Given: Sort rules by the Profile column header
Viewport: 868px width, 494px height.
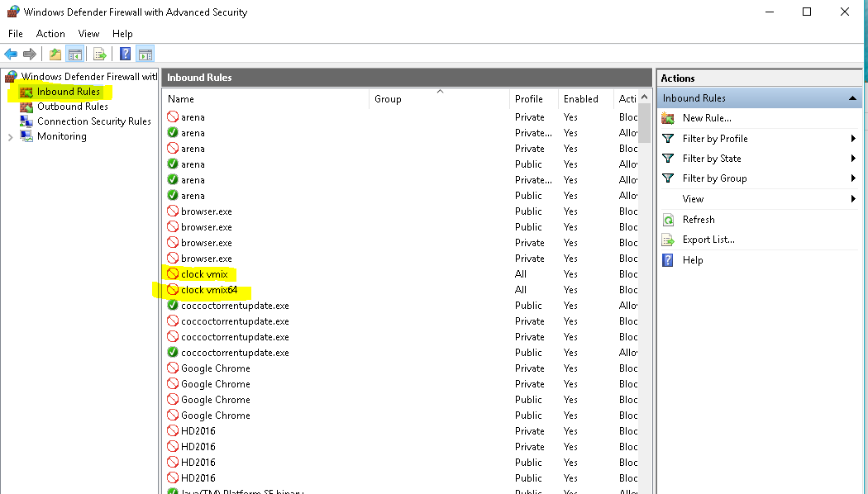Looking at the screenshot, I should point(529,99).
